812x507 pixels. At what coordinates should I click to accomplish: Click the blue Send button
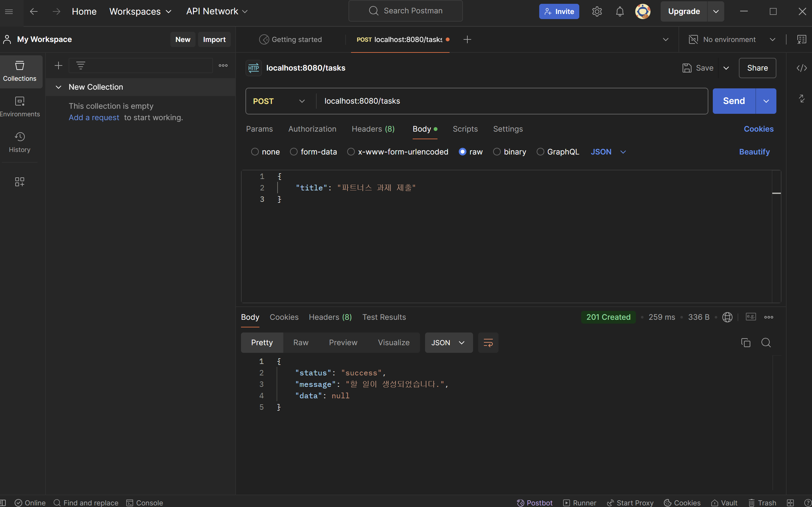pos(733,101)
